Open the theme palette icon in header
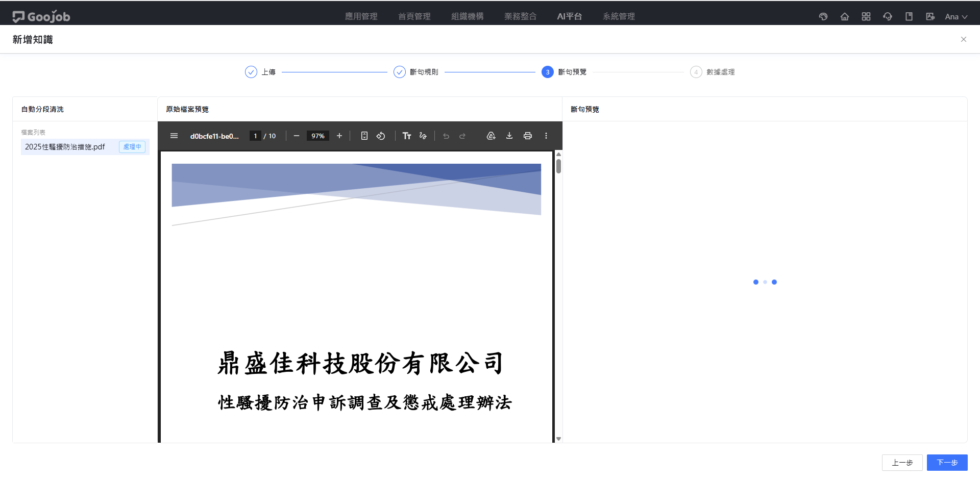 pos(823,16)
